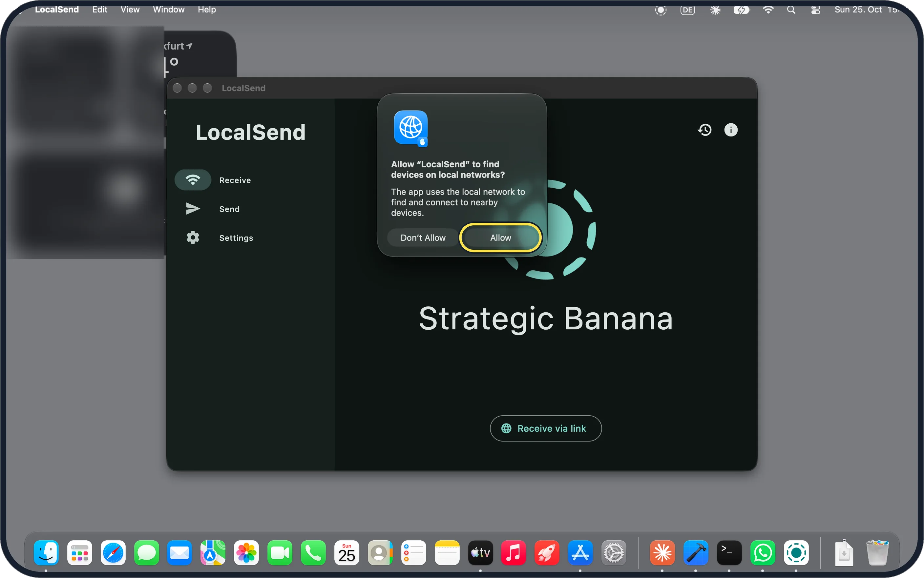
Task: Open Control Center in menu bar
Action: click(815, 10)
